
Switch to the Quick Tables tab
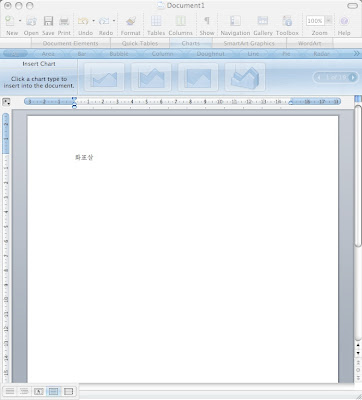click(140, 43)
